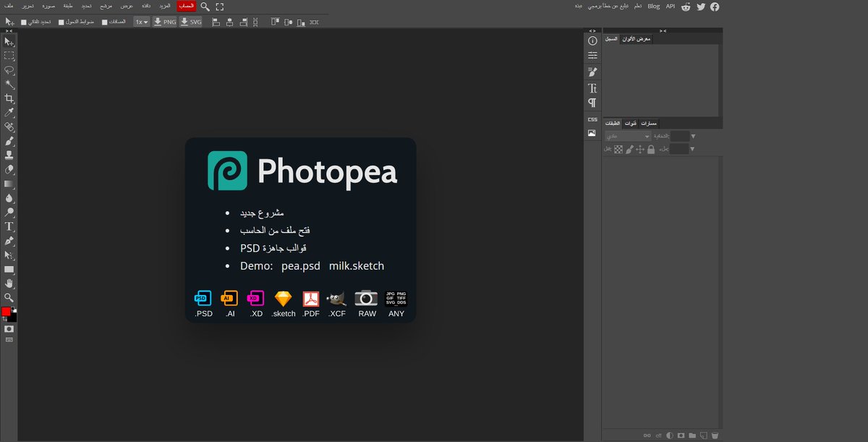868x442 pixels.
Task: Expand the fill slider arrow
Action: click(693, 149)
